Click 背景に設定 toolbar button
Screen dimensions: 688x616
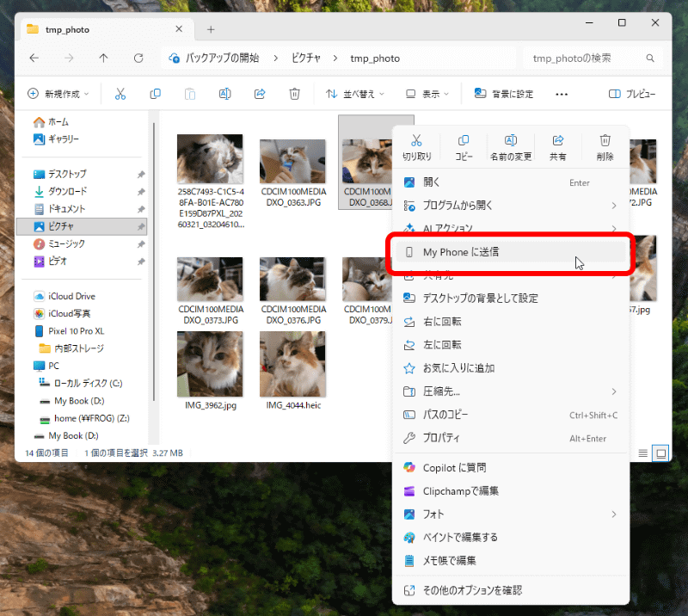(503, 94)
